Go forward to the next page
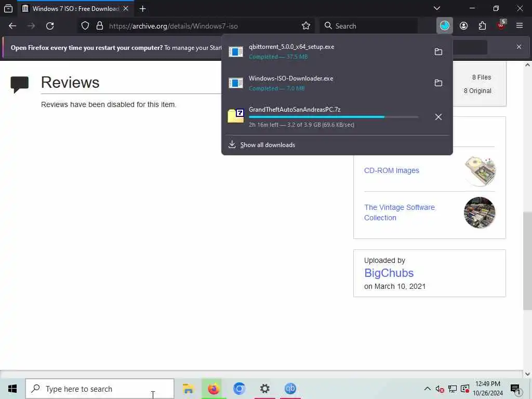The width and height of the screenshot is (532, 399). (31, 26)
